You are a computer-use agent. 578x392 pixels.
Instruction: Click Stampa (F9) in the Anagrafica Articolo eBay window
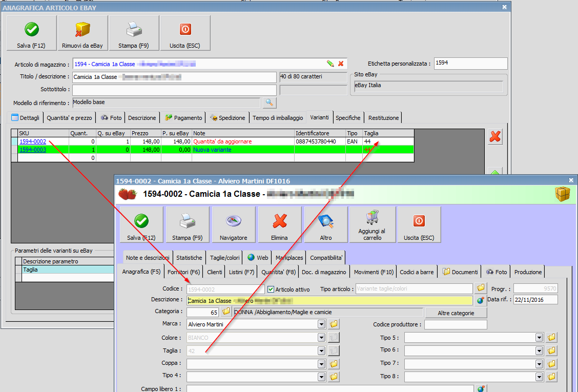coord(134,33)
